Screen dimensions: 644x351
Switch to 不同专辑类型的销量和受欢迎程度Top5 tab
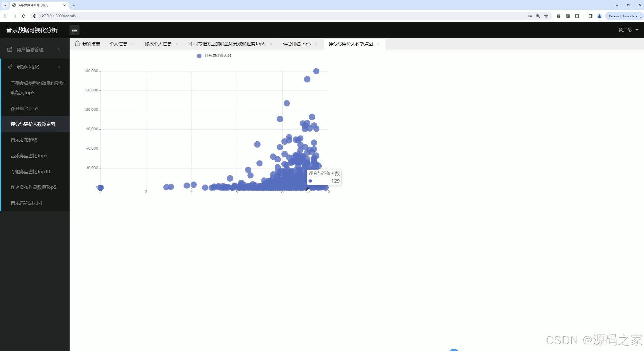[x=227, y=44]
